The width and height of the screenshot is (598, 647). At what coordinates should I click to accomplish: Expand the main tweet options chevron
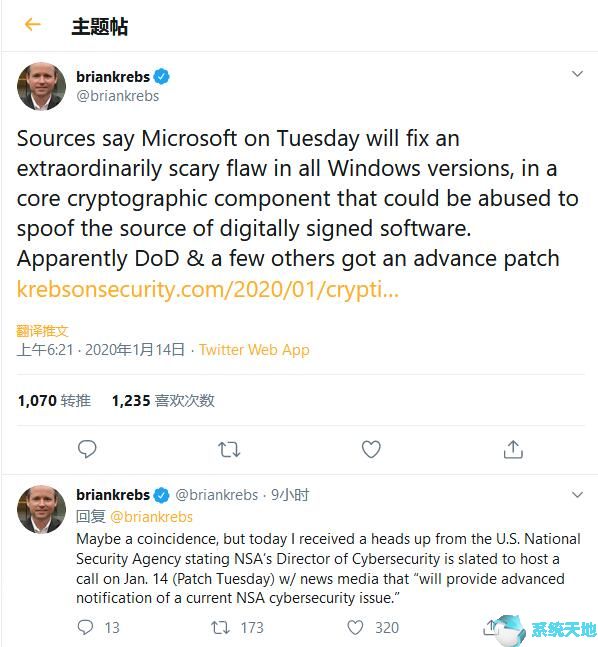[x=577, y=74]
